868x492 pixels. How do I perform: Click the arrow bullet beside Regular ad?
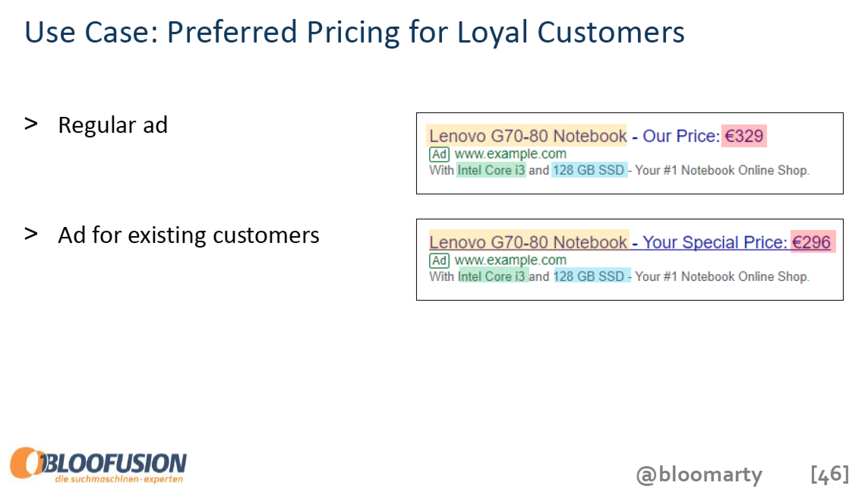31,124
